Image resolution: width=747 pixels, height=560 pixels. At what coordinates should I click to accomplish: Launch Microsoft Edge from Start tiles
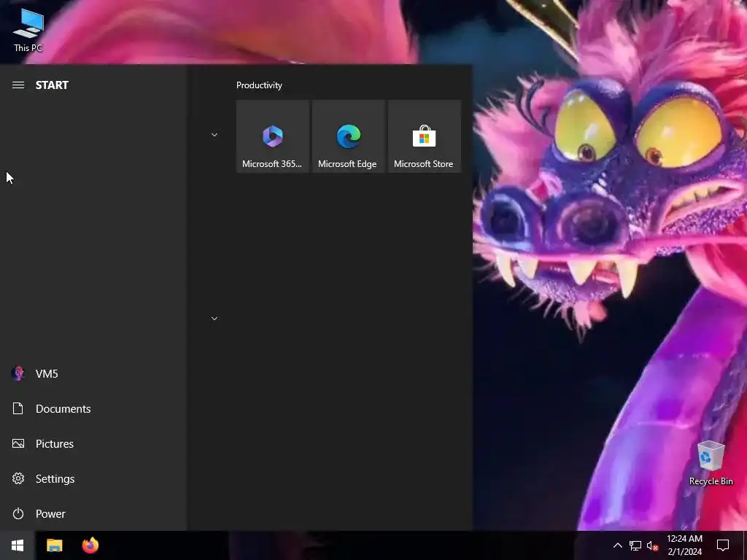click(x=348, y=136)
